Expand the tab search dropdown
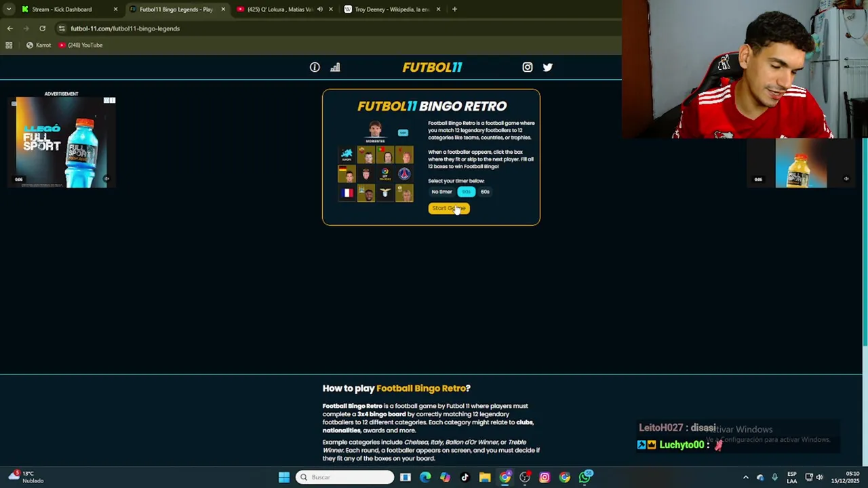The width and height of the screenshot is (868, 488). click(8, 9)
